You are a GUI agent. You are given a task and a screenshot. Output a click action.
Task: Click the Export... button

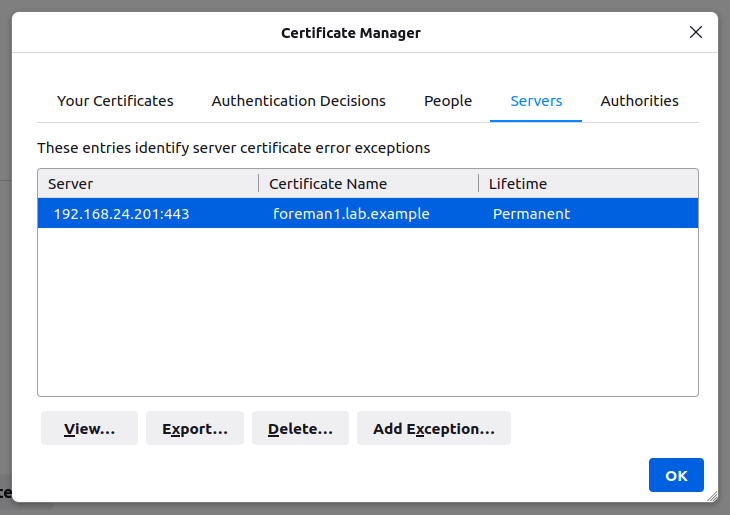(195, 429)
